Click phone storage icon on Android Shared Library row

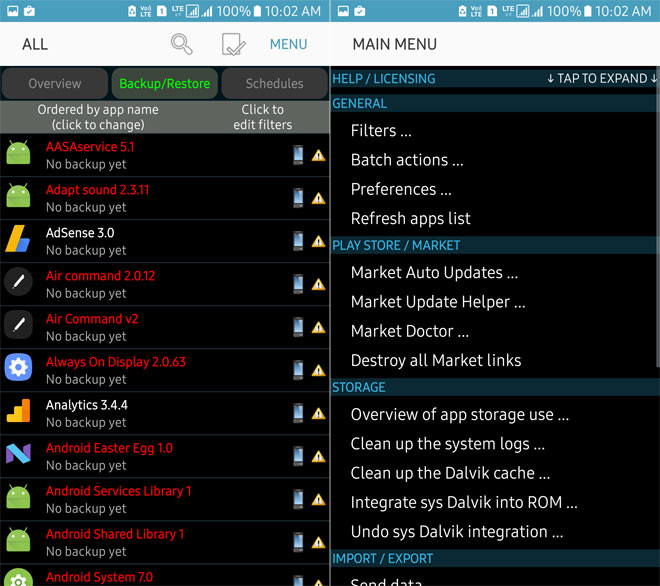pos(298,542)
